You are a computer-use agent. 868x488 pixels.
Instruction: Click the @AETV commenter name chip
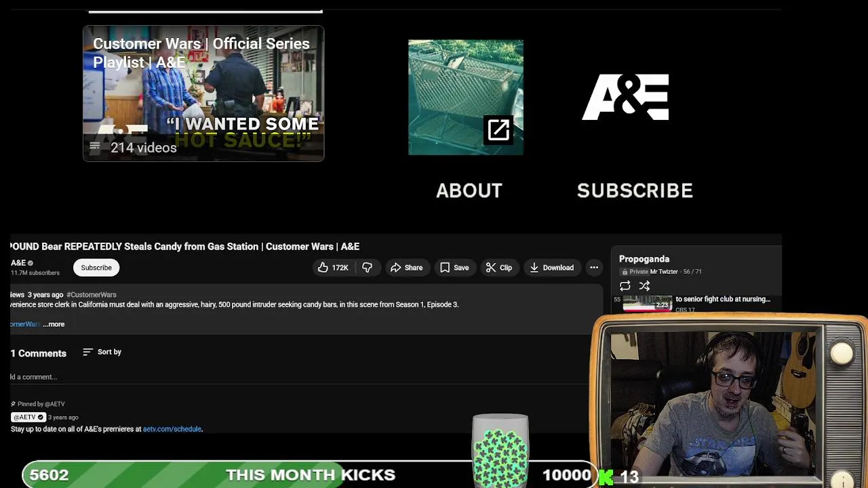click(x=28, y=417)
